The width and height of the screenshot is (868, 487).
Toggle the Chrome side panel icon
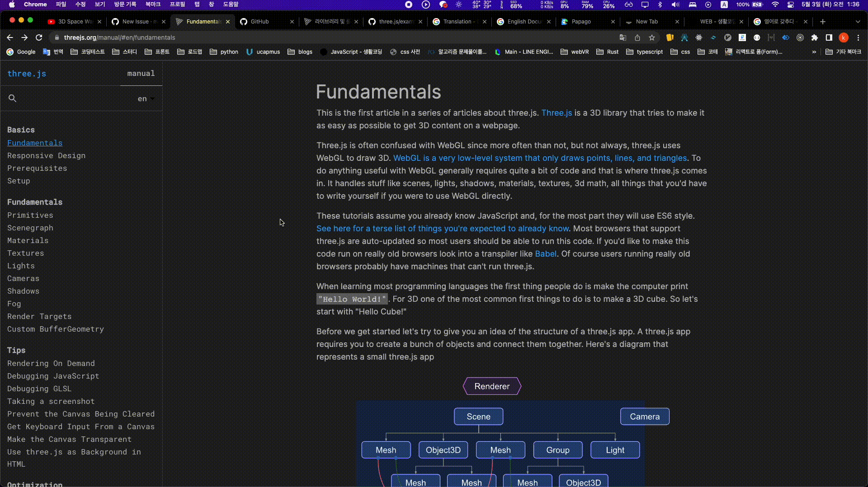pyautogui.click(x=829, y=37)
